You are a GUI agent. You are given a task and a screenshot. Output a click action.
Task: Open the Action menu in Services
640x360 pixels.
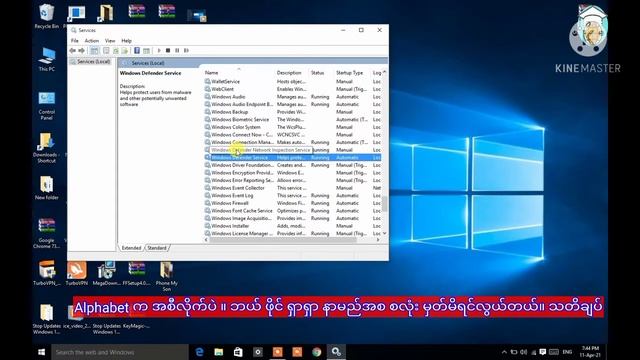pos(91,41)
